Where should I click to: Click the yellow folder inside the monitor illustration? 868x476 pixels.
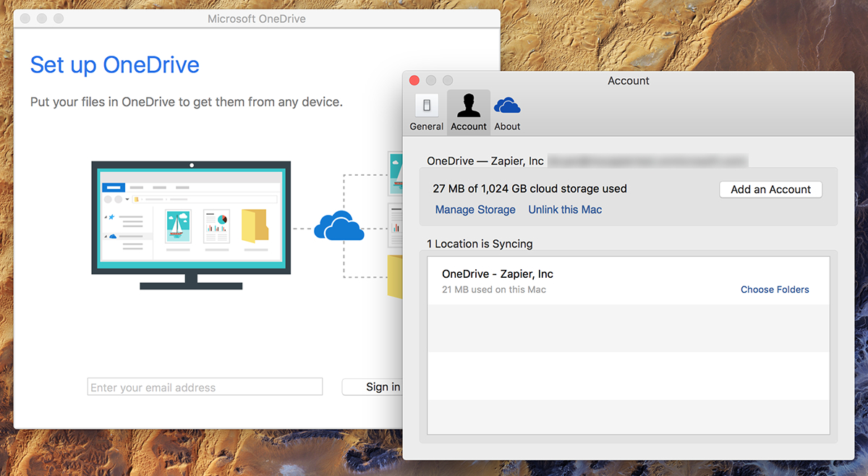[x=254, y=225]
